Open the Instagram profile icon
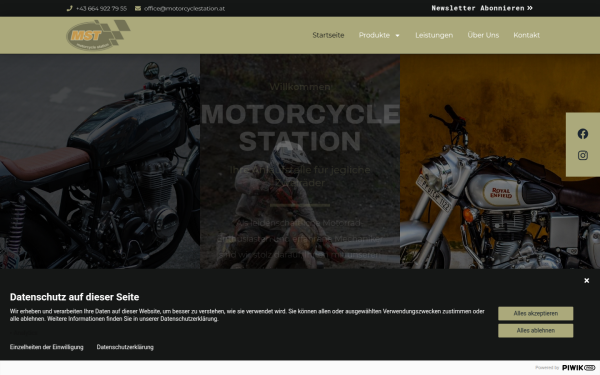 (583, 155)
